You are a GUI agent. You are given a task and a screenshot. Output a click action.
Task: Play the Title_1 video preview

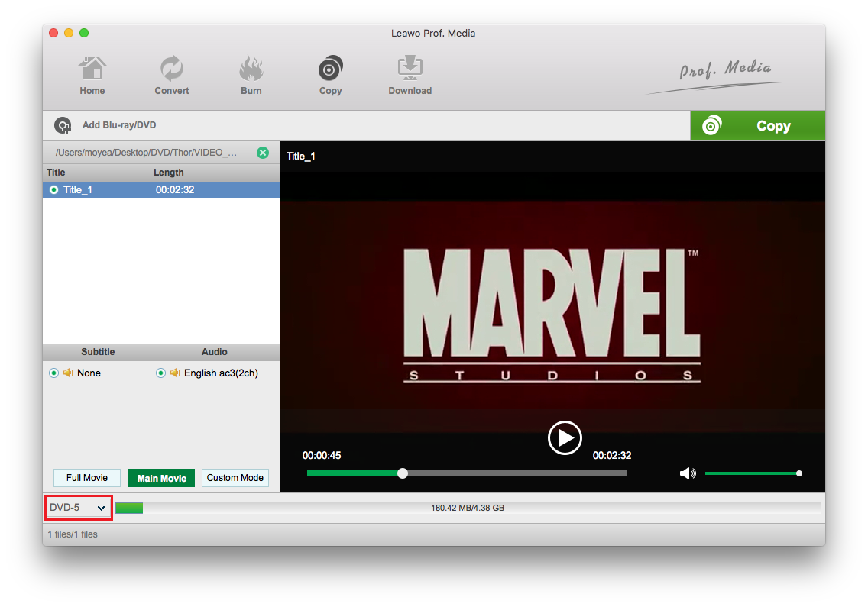(565, 437)
